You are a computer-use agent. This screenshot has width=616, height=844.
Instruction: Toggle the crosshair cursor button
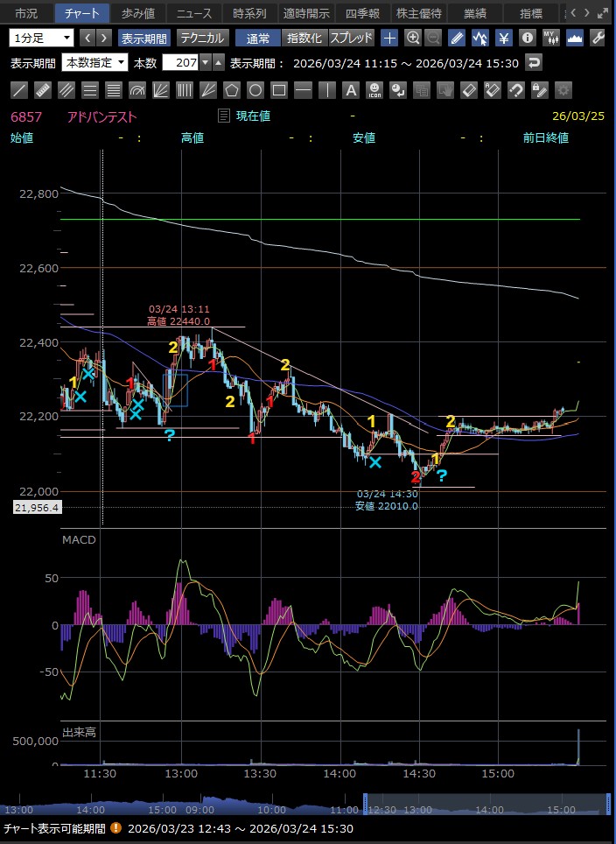click(390, 38)
